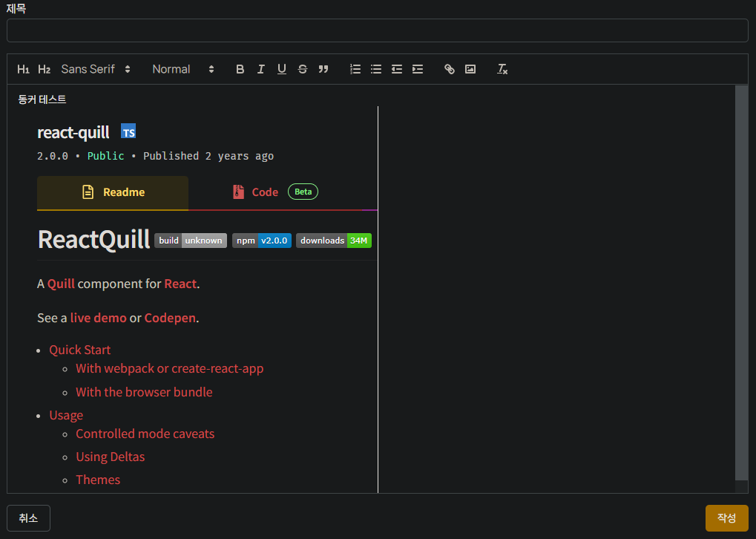
Task: Open the Quill link
Action: 61,284
